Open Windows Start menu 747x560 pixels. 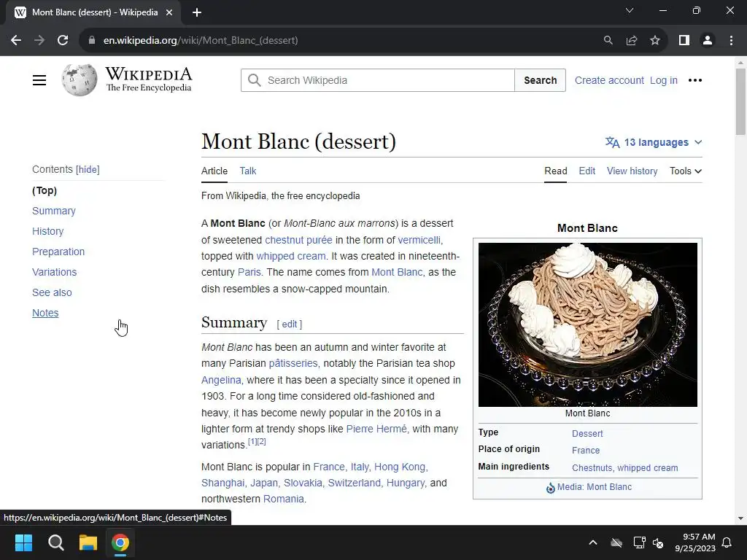23,542
